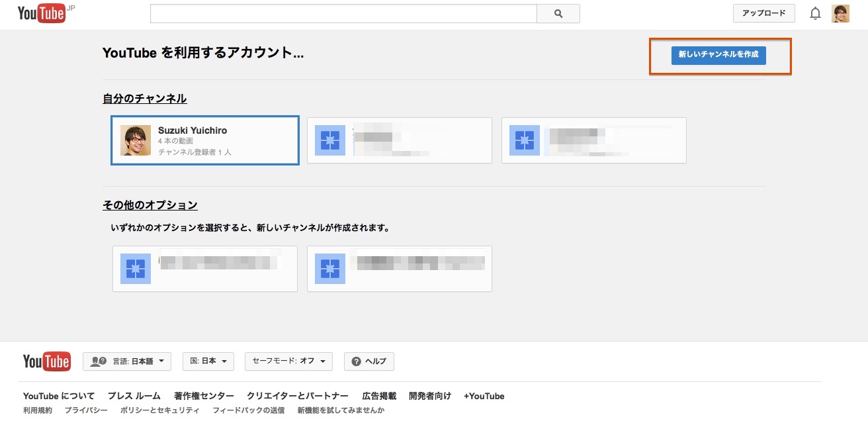The height and width of the screenshot is (425, 868).
Task: Open 利用規約 link
Action: 38,410
